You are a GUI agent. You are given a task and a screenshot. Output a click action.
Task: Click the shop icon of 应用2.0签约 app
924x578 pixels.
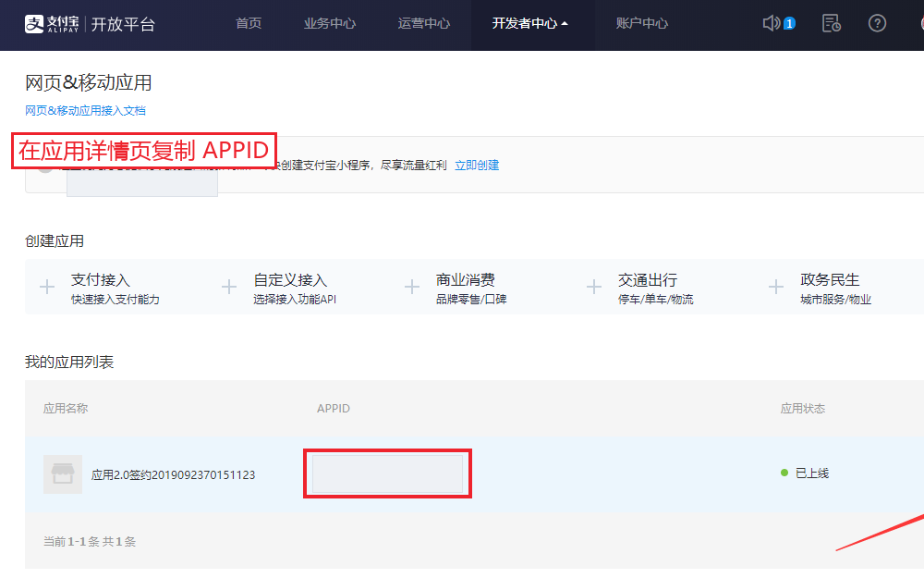tap(63, 474)
